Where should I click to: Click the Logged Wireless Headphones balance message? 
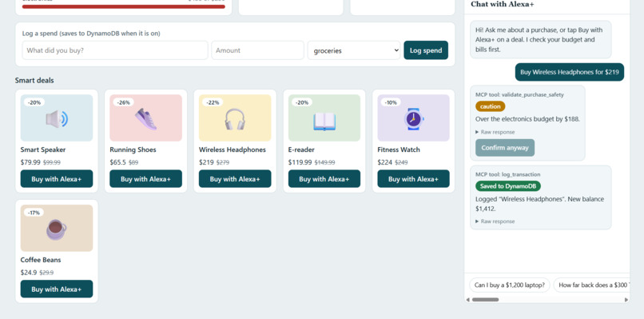(539, 204)
